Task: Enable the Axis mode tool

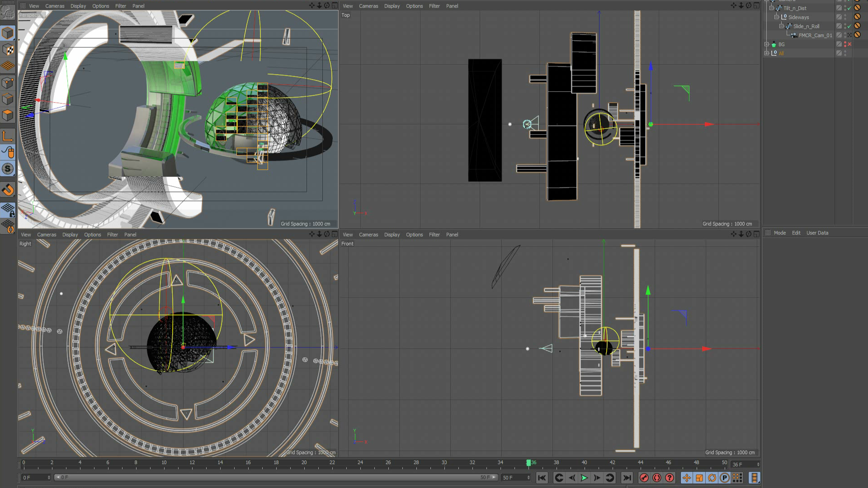Action: click(8, 136)
